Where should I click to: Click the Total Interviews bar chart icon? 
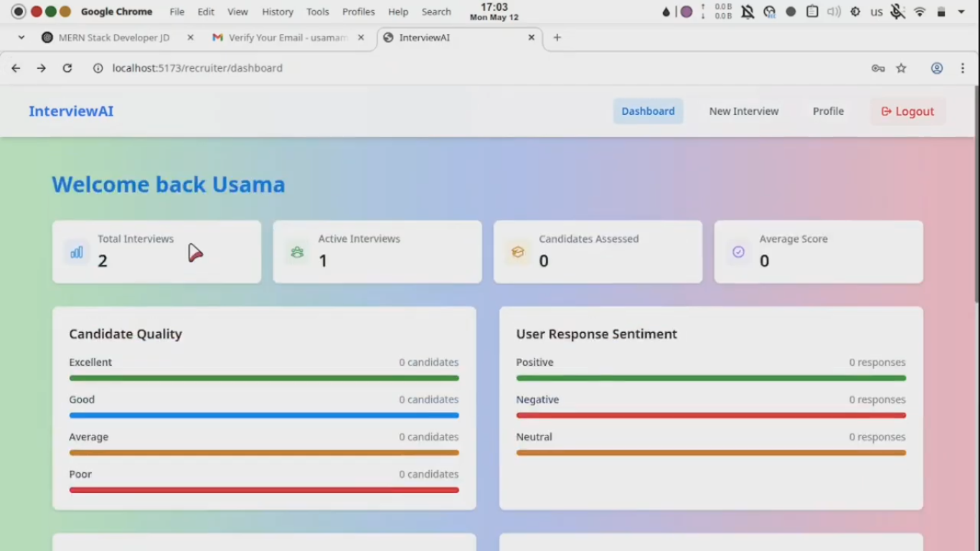pos(76,252)
